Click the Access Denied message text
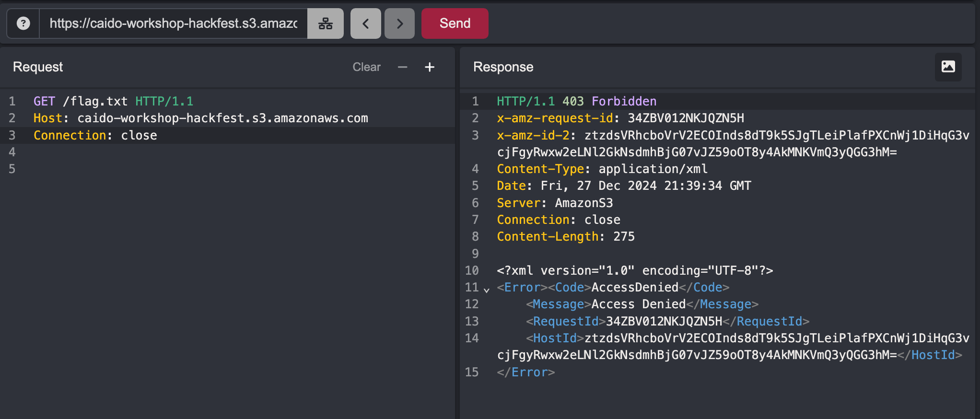 click(639, 304)
